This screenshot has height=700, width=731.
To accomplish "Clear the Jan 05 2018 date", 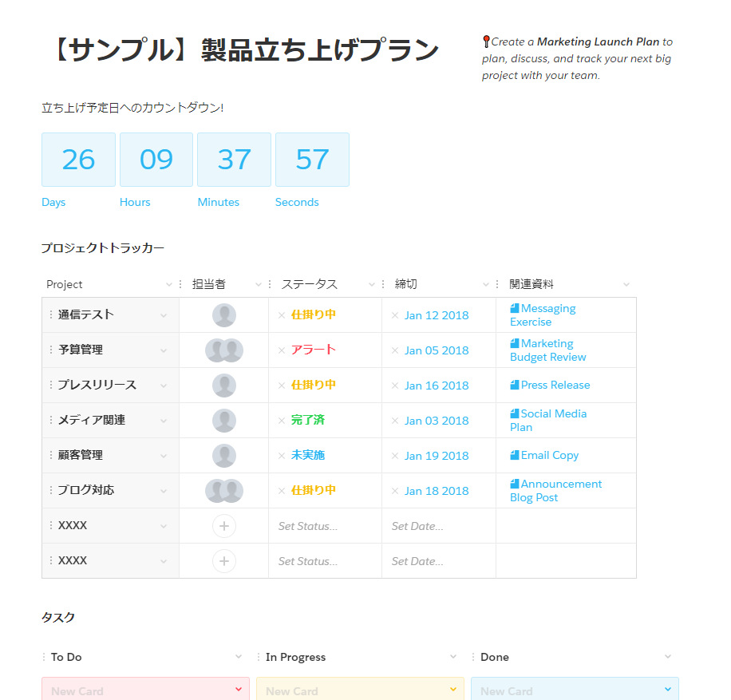I will tap(395, 350).
